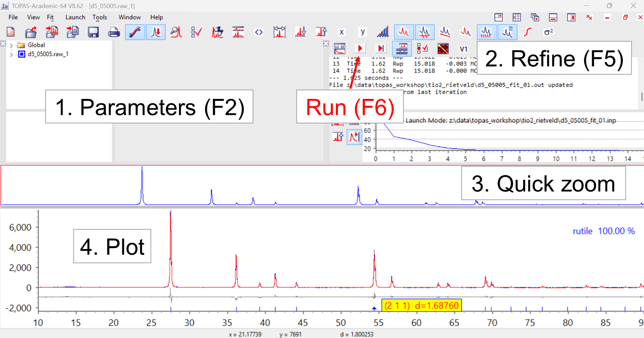Click the sigma squared toolbar icon
The width and height of the screenshot is (644, 338).
click(x=548, y=32)
